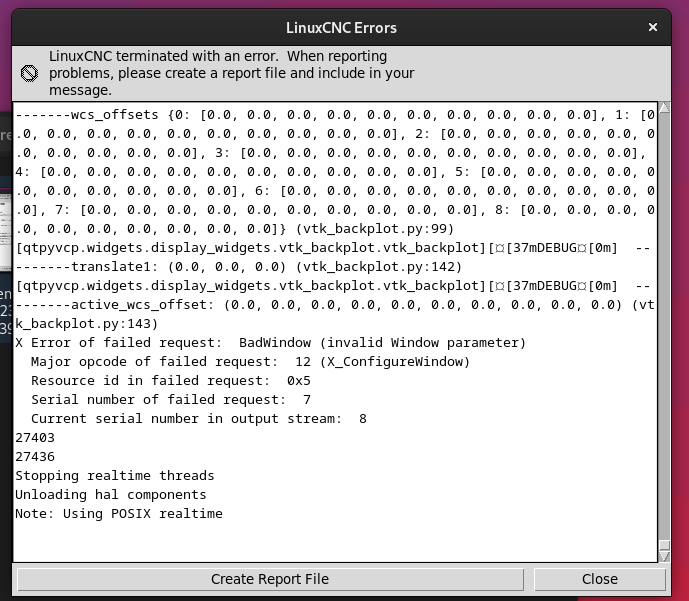
Task: Click the 'k_backplot.py:143)' line
Action: (x=87, y=324)
